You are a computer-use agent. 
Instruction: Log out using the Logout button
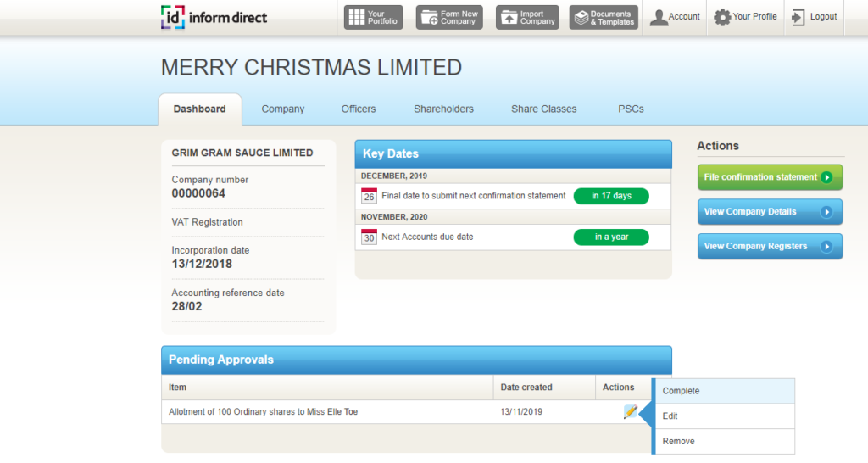814,17
